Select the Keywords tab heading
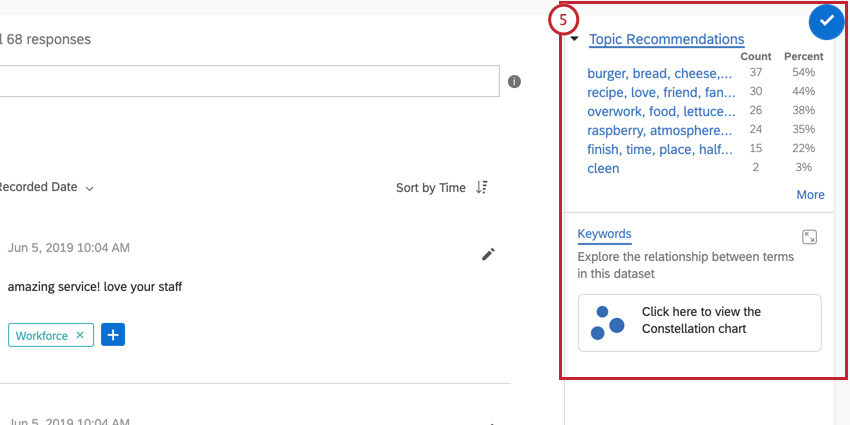The image size is (850, 425). point(604,234)
